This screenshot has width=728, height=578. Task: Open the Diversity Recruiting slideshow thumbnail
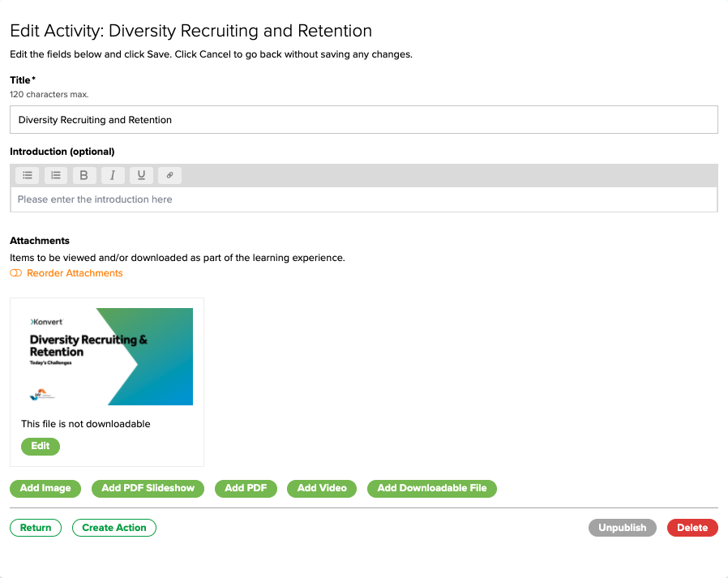click(107, 357)
